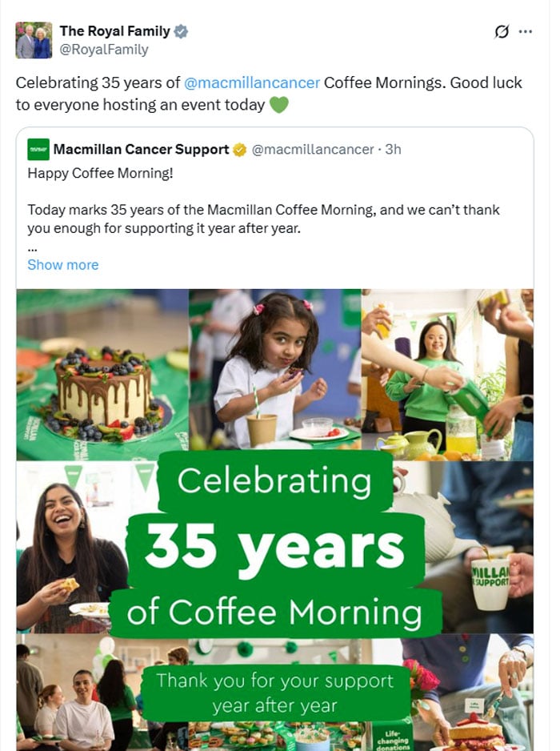Screen dimensions: 560x751
Task: Click the Grok slashed-circle icon
Action: point(502,32)
